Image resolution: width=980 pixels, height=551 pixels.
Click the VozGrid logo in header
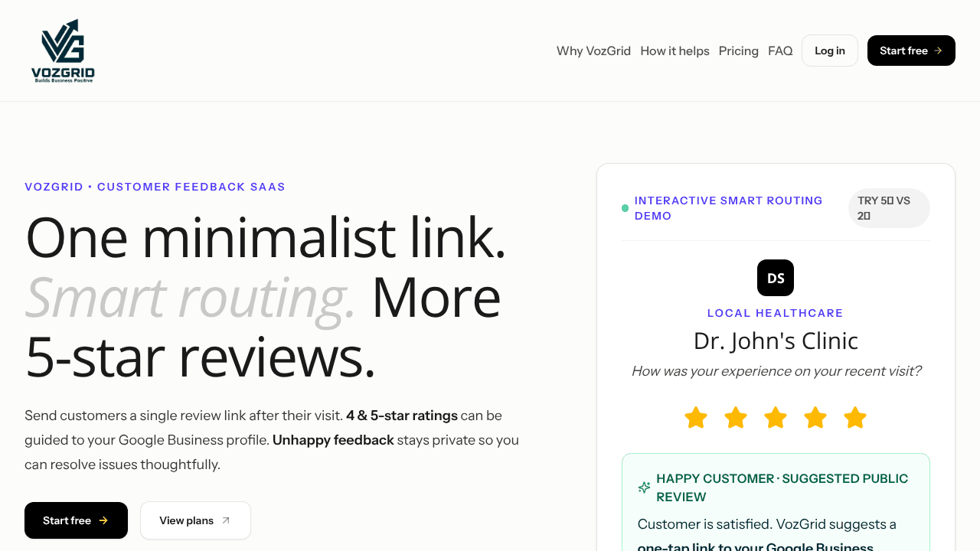(x=63, y=51)
